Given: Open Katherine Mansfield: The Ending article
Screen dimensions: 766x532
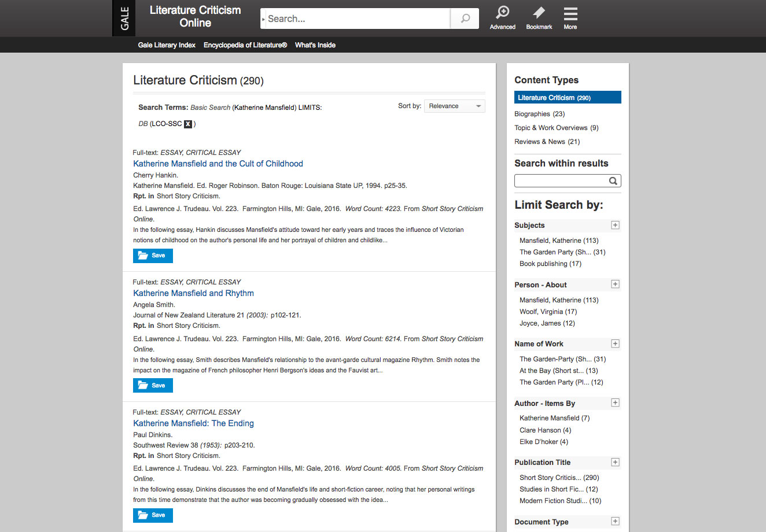Looking at the screenshot, I should coord(194,423).
